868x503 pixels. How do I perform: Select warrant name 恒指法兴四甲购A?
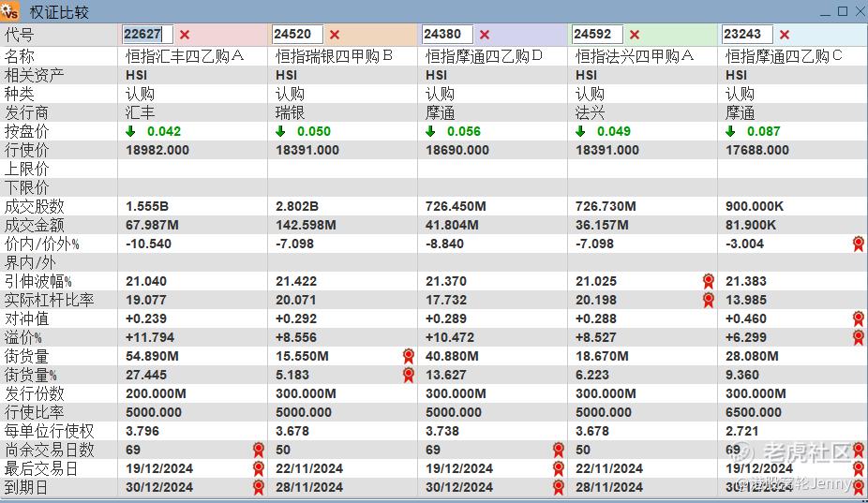pyautogui.click(x=635, y=56)
